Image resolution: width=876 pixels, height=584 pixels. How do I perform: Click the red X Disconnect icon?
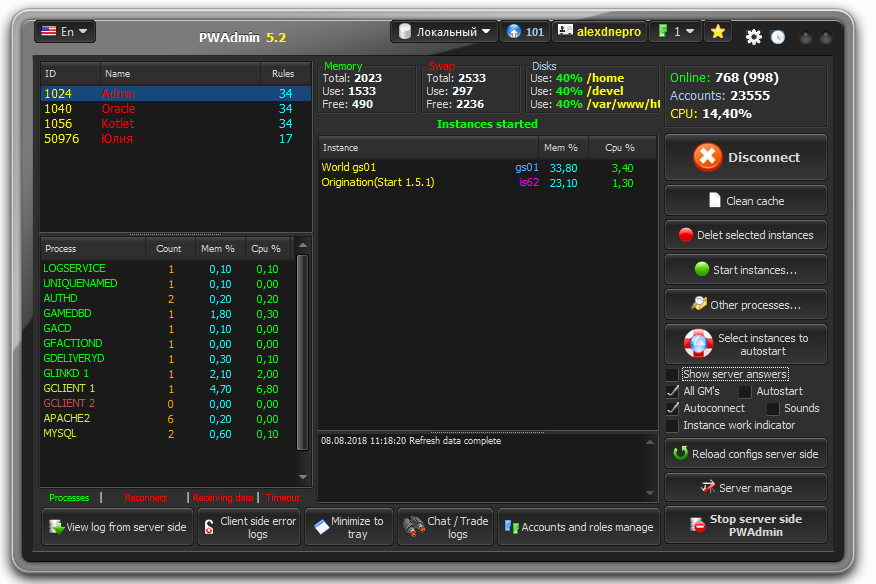tap(707, 157)
